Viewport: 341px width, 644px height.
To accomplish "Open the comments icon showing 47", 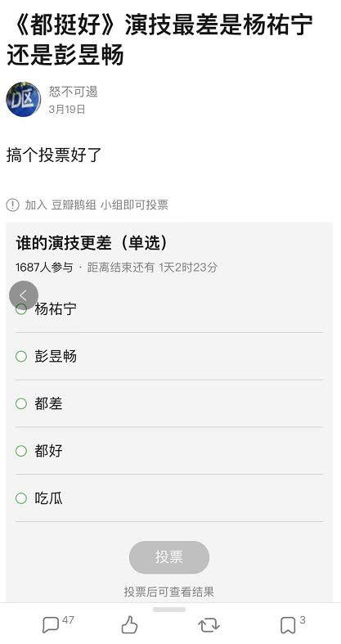I will coord(51,624).
